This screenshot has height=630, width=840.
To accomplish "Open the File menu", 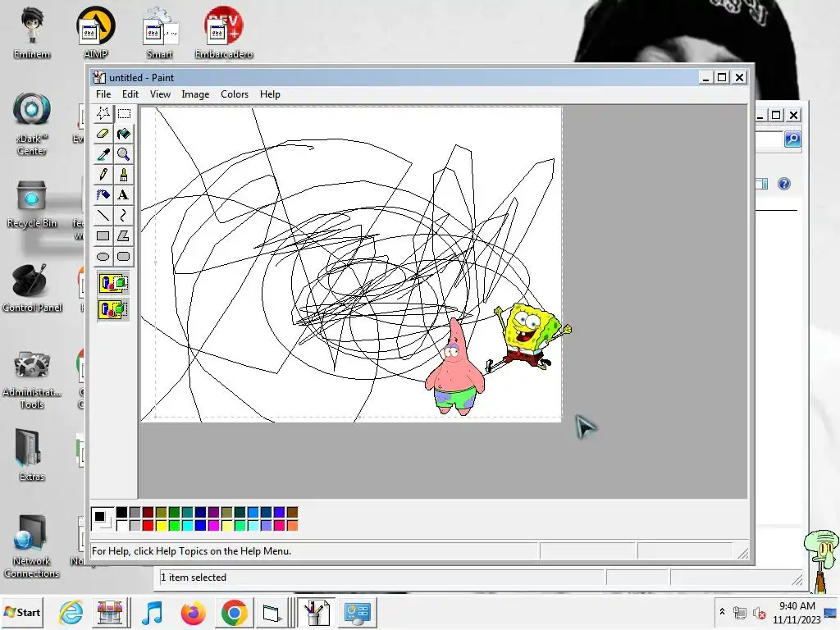I will [x=103, y=94].
